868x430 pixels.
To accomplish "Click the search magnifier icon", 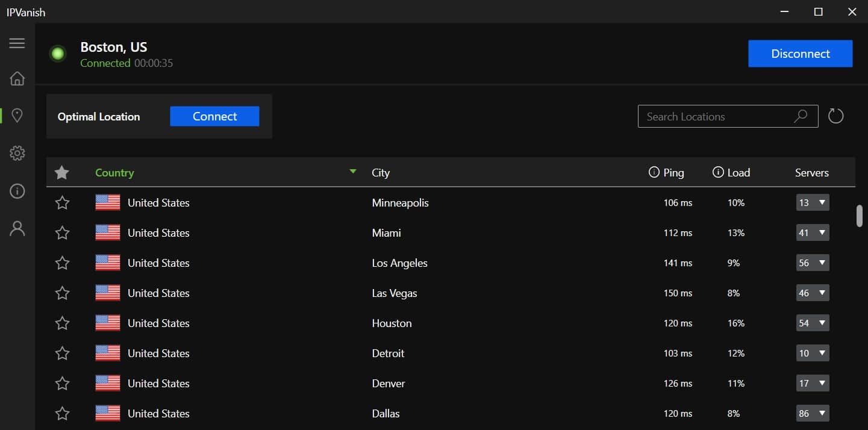I will click(801, 116).
